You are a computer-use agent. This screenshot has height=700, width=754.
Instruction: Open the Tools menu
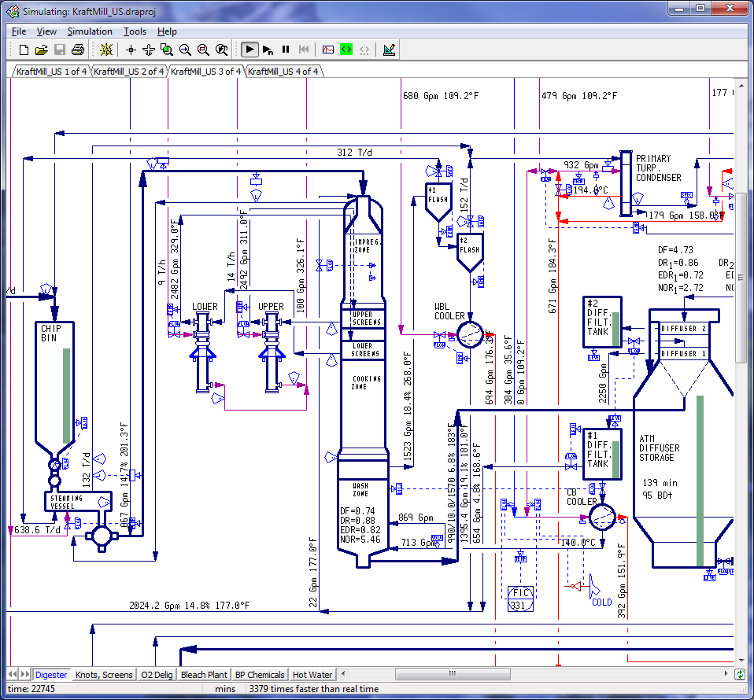click(x=135, y=31)
